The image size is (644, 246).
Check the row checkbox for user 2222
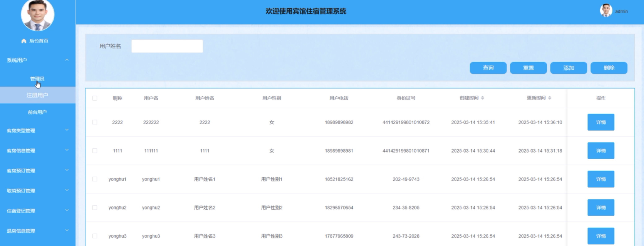coord(95,122)
